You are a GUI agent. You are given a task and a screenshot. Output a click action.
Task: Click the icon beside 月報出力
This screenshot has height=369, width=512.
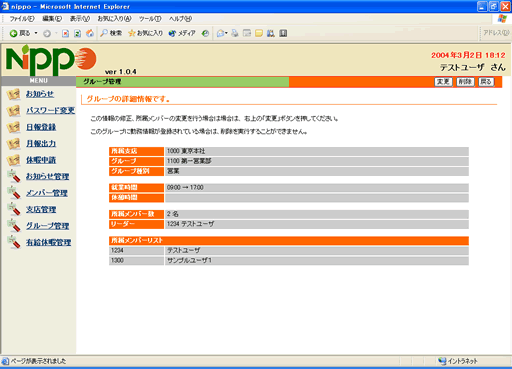coord(14,144)
